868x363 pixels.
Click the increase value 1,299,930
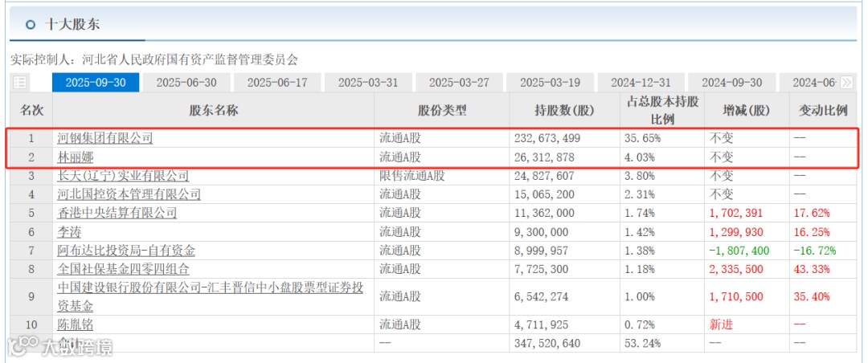coord(735,232)
